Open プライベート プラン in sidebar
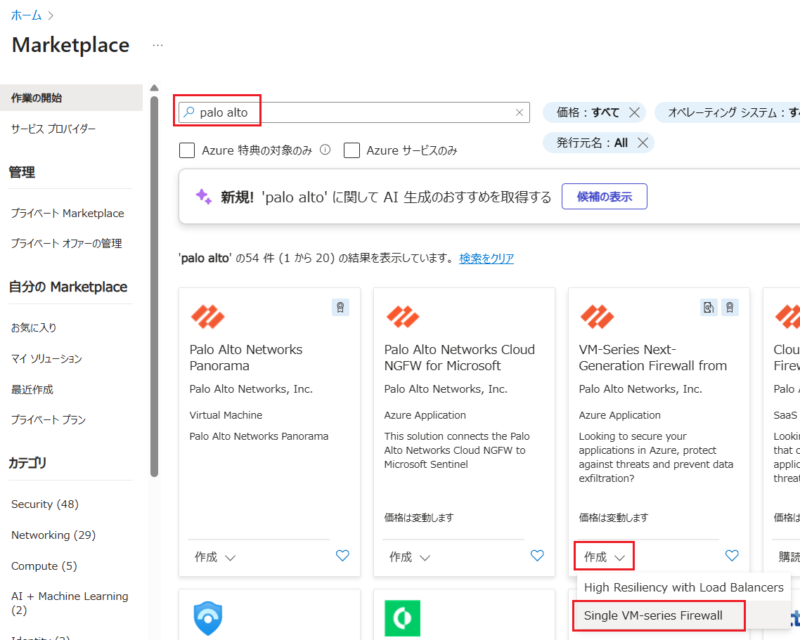 click(x=48, y=420)
